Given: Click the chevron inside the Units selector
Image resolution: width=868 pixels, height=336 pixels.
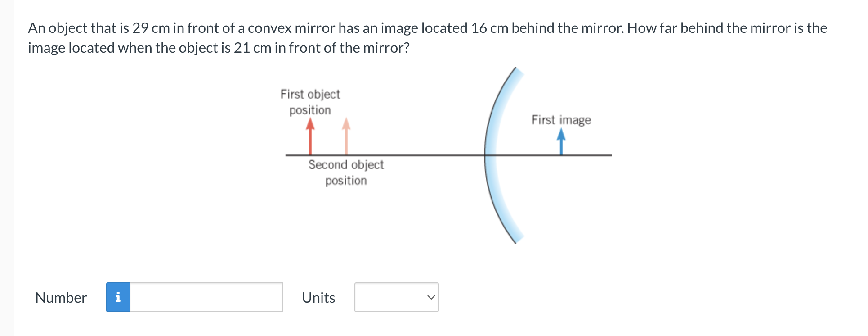Looking at the screenshot, I should pos(430,297).
